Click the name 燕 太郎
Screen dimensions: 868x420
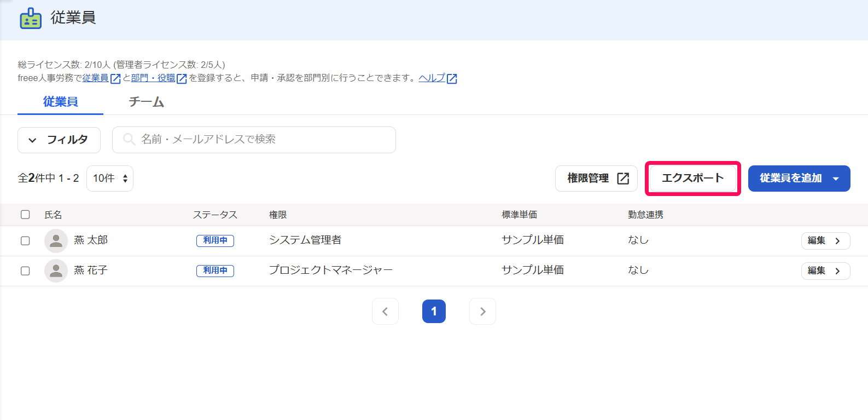pyautogui.click(x=91, y=240)
